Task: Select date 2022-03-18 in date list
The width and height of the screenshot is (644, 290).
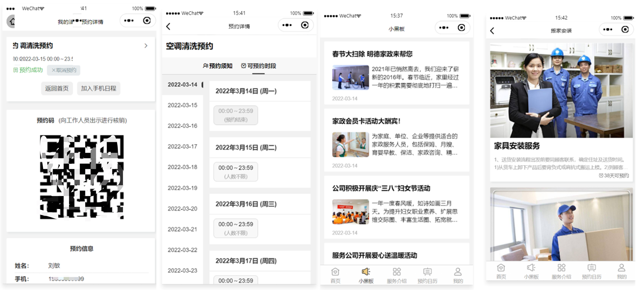Action: 183,167
